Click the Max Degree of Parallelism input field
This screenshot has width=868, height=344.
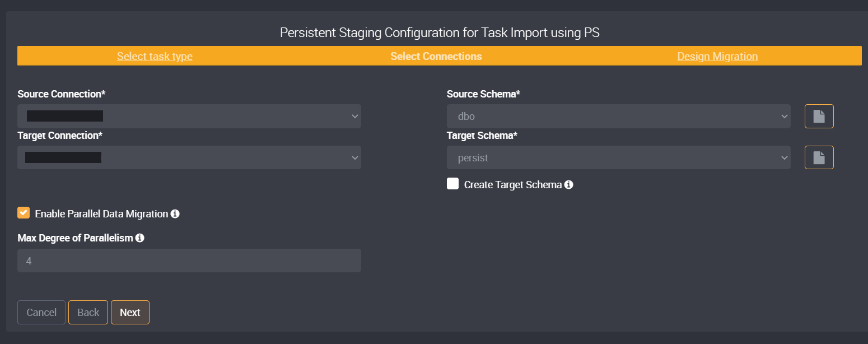(x=189, y=260)
